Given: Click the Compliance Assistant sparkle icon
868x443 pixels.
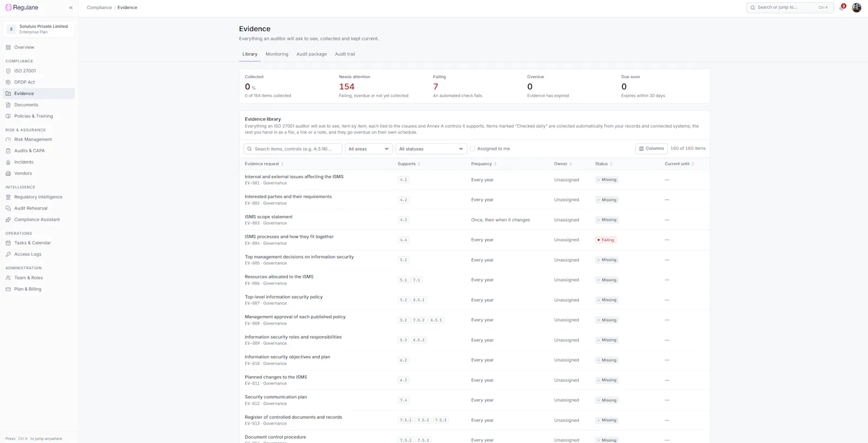Looking at the screenshot, I should tap(8, 220).
